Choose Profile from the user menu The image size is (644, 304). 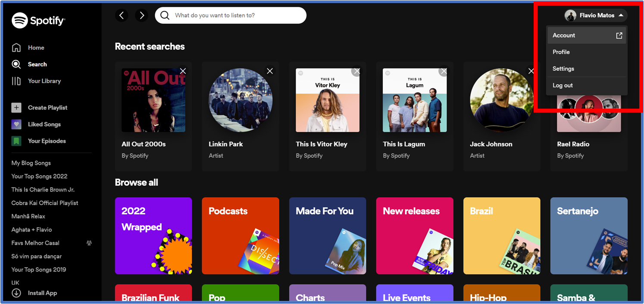561,52
